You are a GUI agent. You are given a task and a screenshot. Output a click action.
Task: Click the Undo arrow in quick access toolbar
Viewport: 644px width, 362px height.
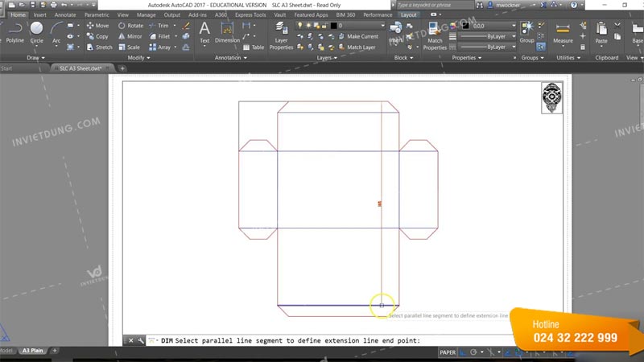pos(64,5)
